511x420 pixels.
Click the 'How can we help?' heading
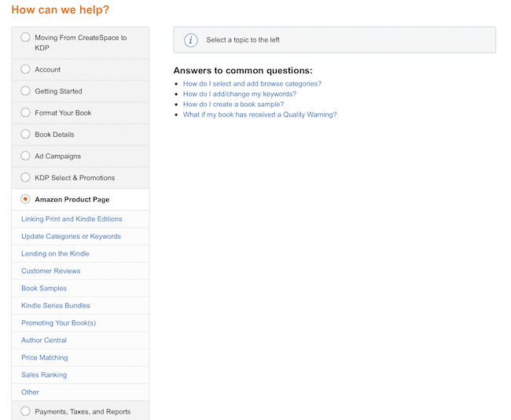(61, 9)
